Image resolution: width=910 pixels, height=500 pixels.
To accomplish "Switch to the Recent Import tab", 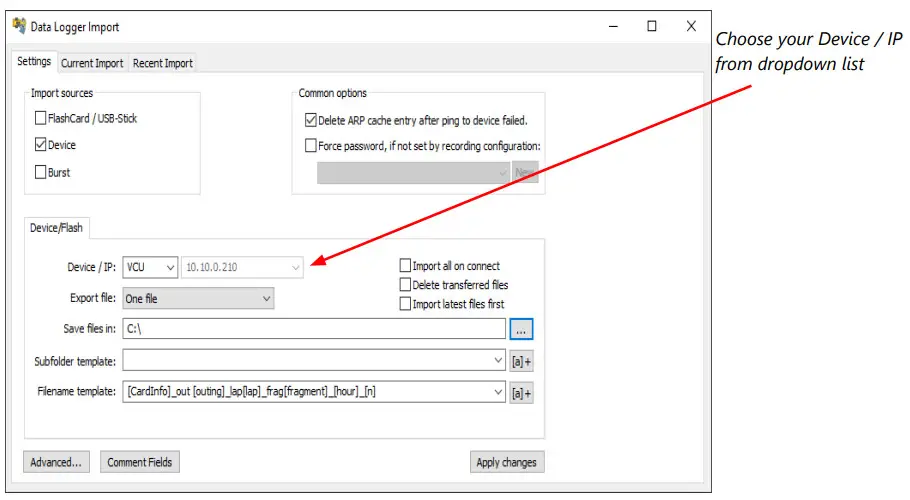I will tap(162, 63).
